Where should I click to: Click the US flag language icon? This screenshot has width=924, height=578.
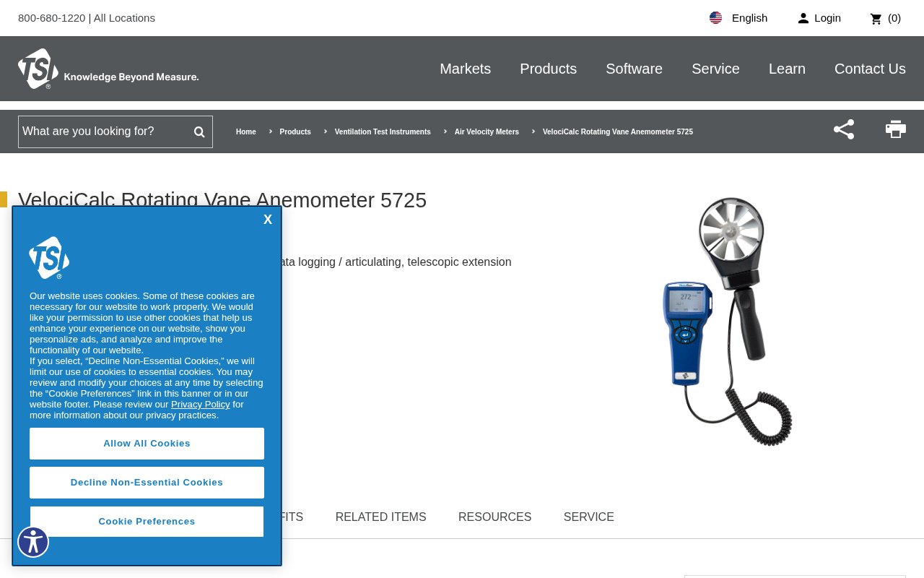tap(715, 18)
